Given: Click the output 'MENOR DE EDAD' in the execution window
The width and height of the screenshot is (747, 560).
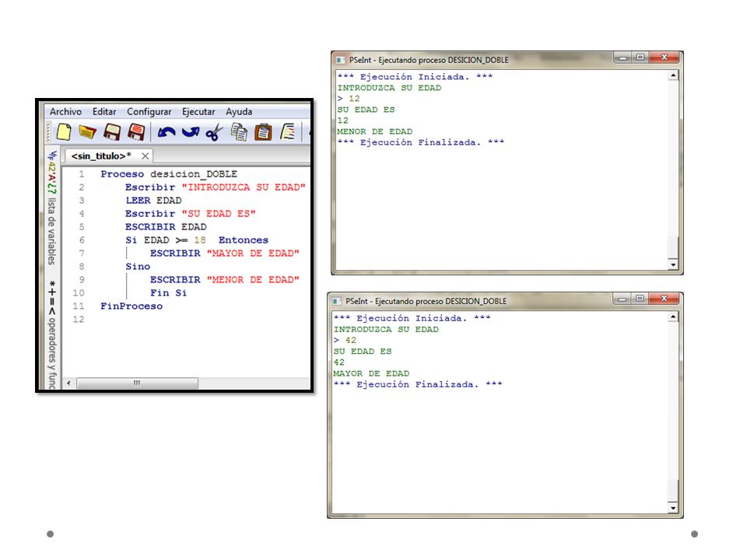Looking at the screenshot, I should [x=374, y=131].
